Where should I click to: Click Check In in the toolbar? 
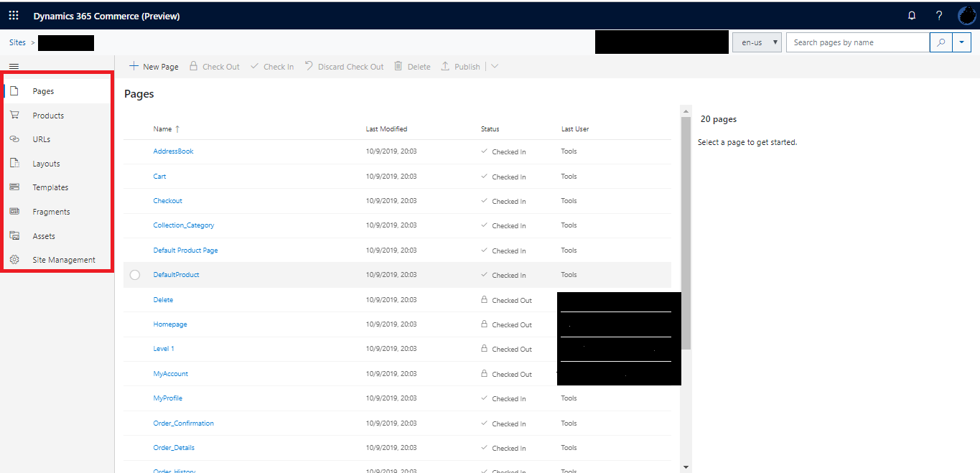click(x=272, y=67)
